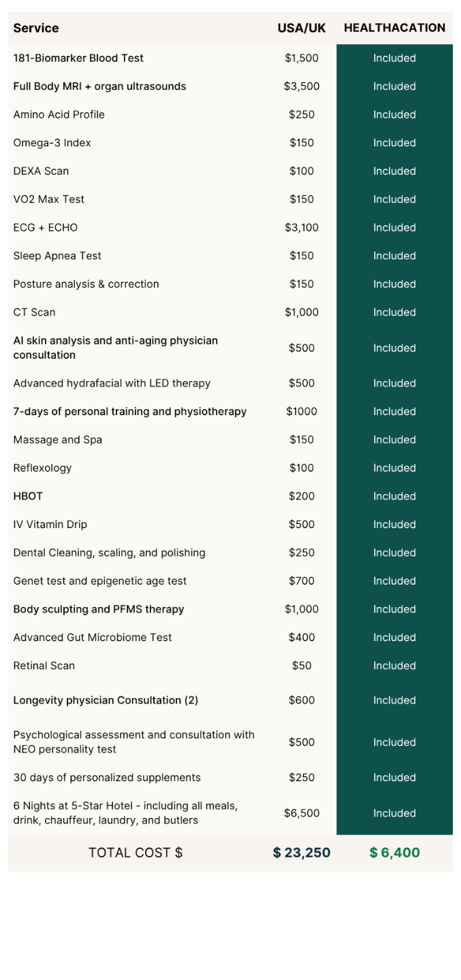This screenshot has width=461, height=980.
Task: Click the $23,250 USA/UK total cost
Action: tap(302, 853)
